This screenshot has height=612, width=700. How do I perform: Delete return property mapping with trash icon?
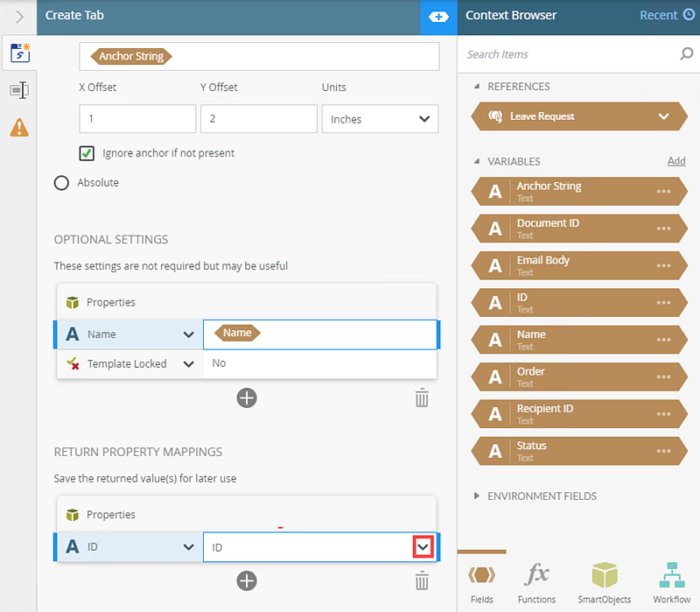click(x=422, y=580)
